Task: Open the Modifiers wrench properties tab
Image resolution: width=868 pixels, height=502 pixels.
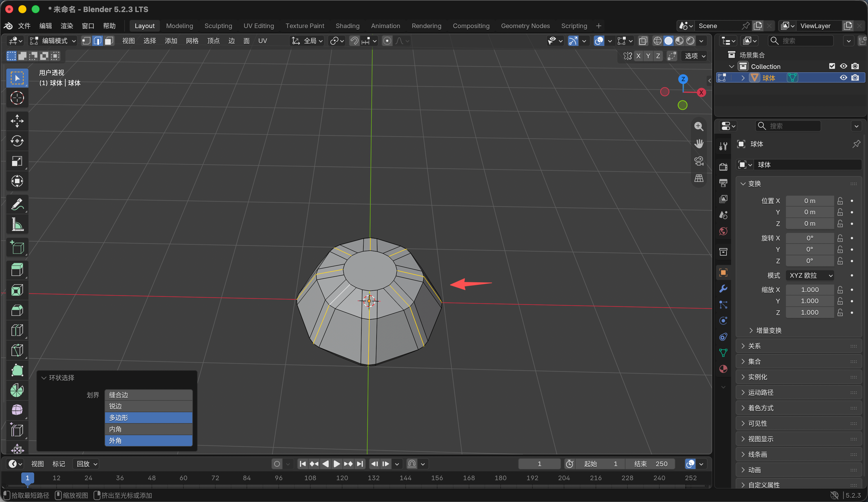Action: [x=723, y=289]
